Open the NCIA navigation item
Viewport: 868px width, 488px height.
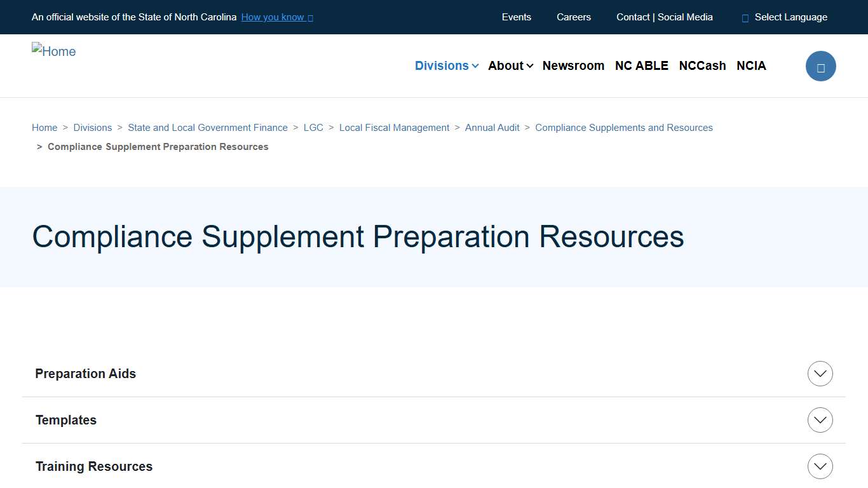pos(751,65)
